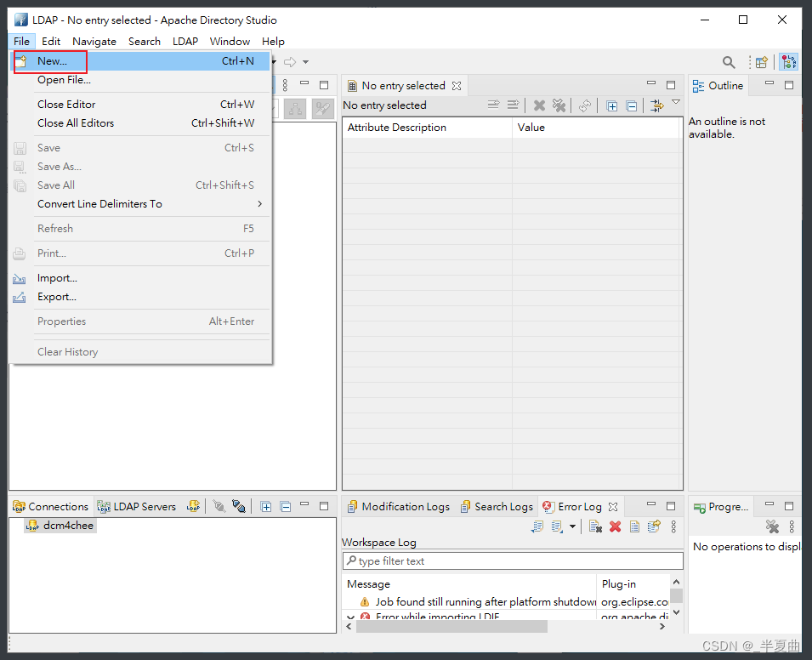812x660 pixels.
Task: Open the Edit menu
Action: pos(51,42)
